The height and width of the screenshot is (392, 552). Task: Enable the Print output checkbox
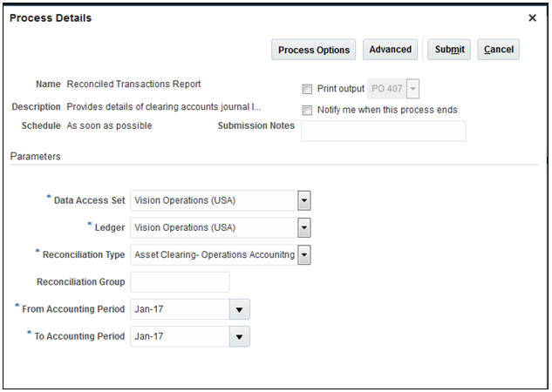[x=307, y=89]
